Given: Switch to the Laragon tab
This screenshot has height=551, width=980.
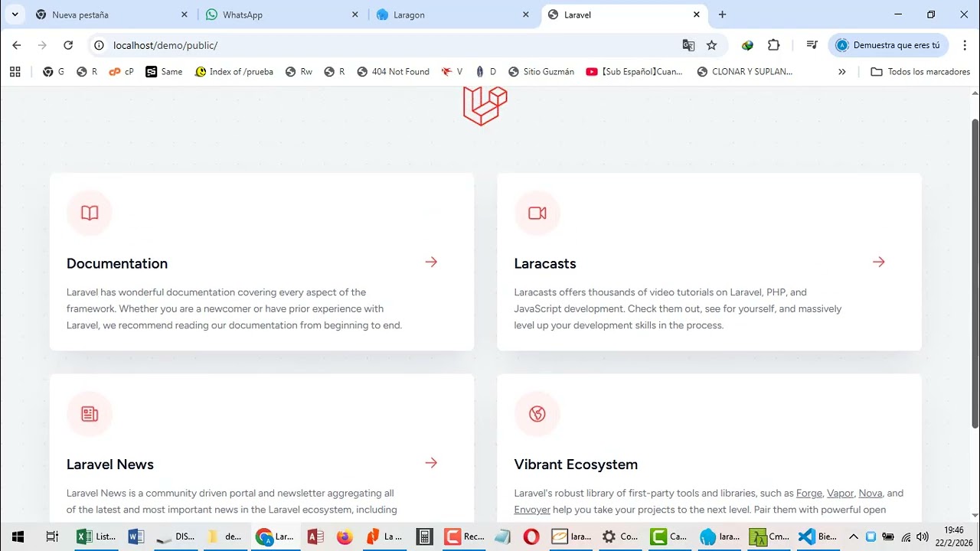Looking at the screenshot, I should pyautogui.click(x=452, y=15).
